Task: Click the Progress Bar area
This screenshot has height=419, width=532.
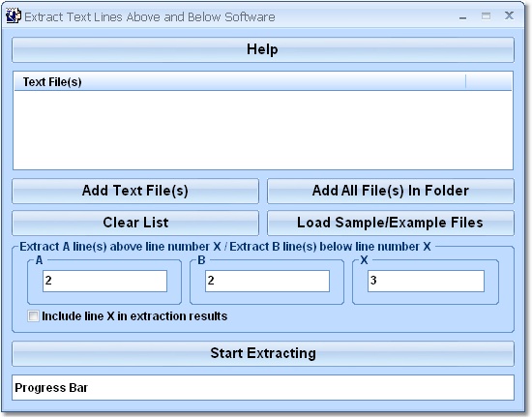Action: tap(263, 387)
